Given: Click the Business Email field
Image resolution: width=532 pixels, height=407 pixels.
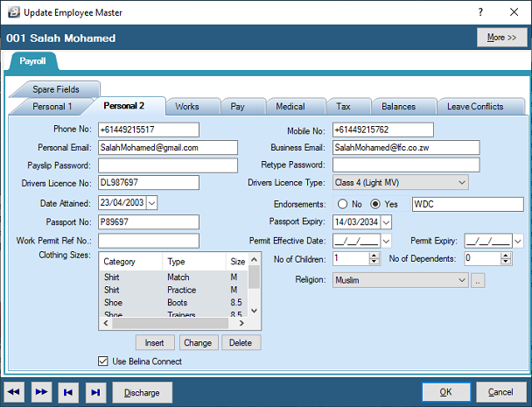Looking at the screenshot, I should click(406, 148).
